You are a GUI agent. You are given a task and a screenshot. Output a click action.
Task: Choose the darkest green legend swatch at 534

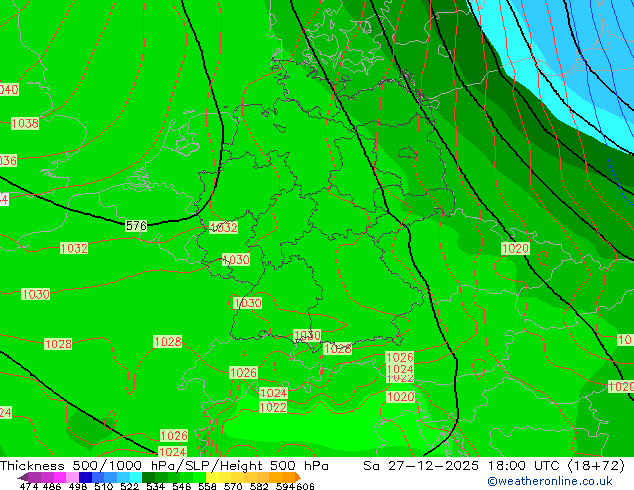(x=148, y=477)
